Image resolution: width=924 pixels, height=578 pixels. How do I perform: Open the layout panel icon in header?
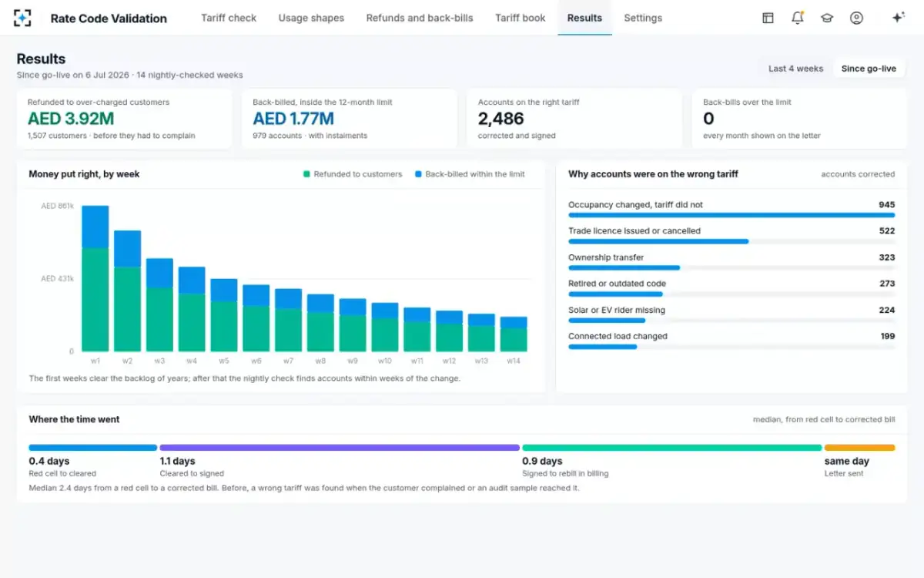pyautogui.click(x=768, y=18)
